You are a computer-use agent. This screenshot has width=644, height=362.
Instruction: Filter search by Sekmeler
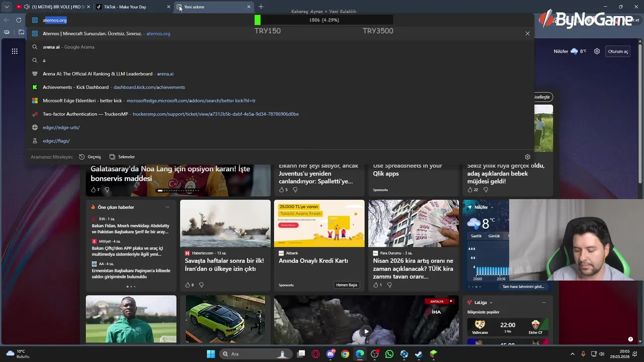[122, 157]
